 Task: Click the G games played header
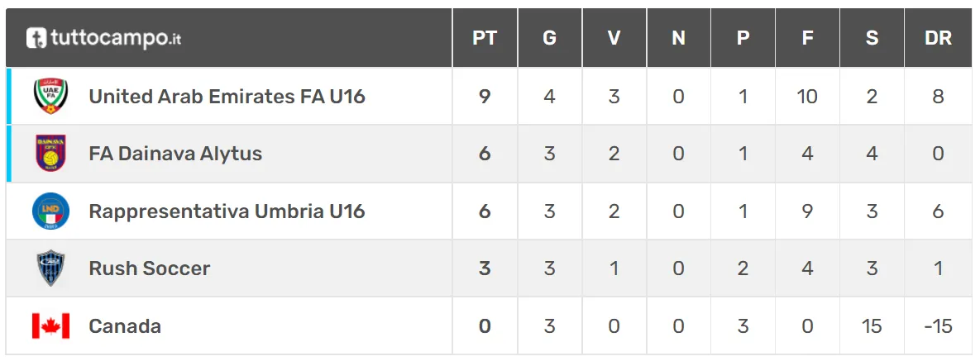point(549,38)
